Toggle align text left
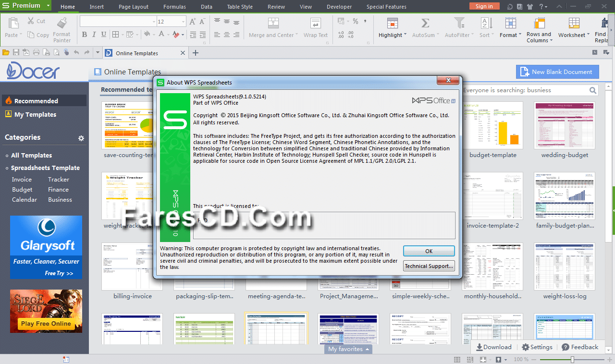This screenshot has width=615, height=364. [217, 35]
